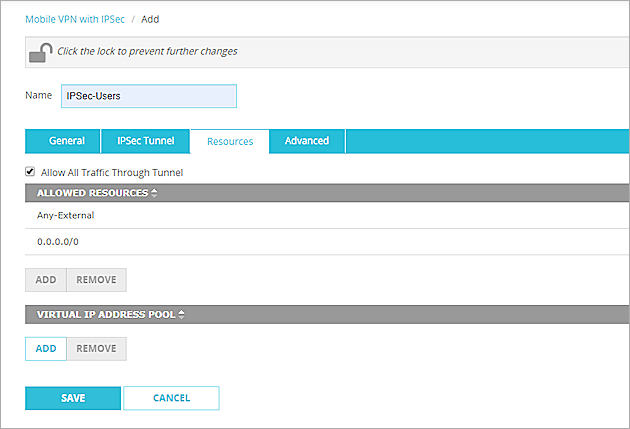Image resolution: width=630 pixels, height=429 pixels.
Task: Sort Virtual IP Address Pool using header arrow
Action: click(182, 314)
